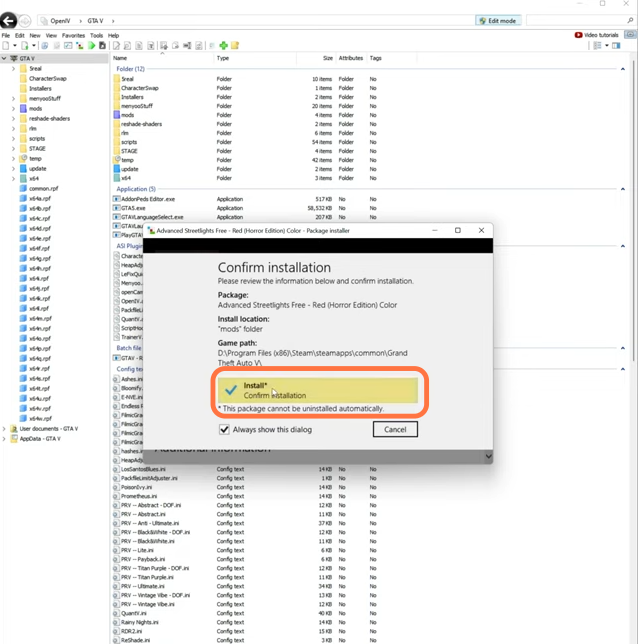Click the green plus toolbar icon
Screen dimensions: 638x644
[x=223, y=46]
